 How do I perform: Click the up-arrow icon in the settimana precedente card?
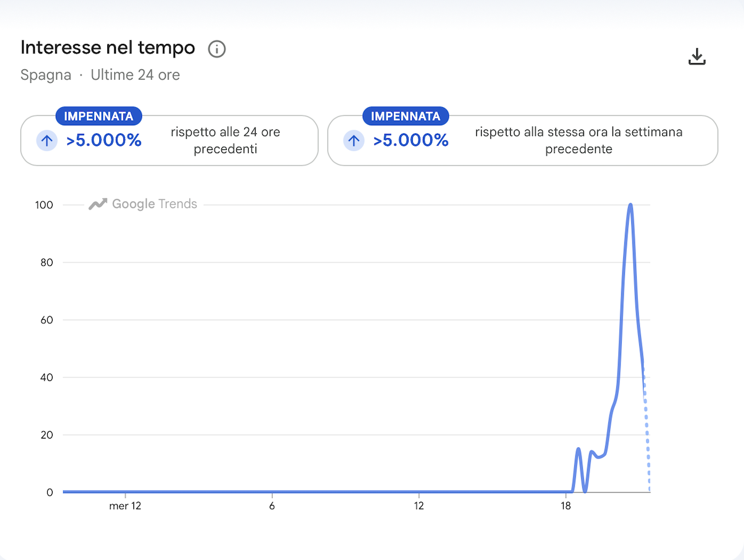(x=353, y=141)
